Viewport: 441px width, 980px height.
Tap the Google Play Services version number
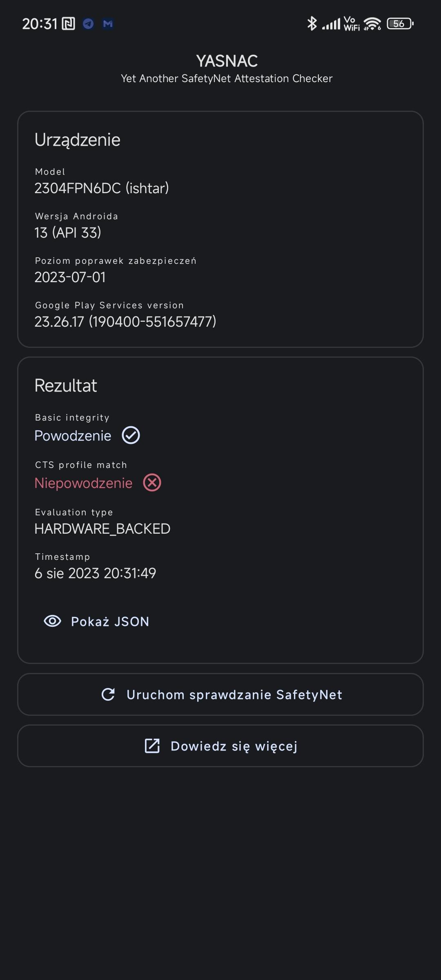click(x=125, y=322)
